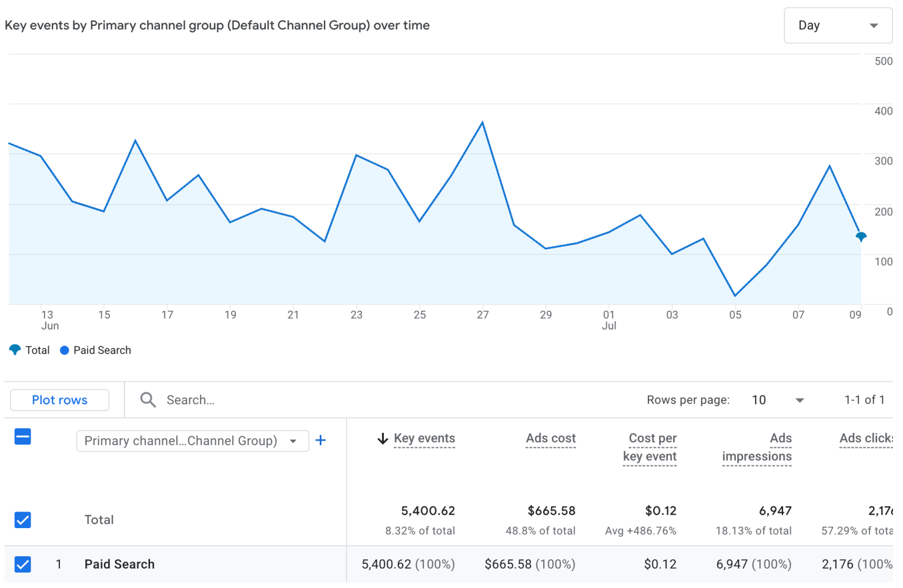Click the Plot rows button
This screenshot has width=903, height=588.
tap(59, 399)
